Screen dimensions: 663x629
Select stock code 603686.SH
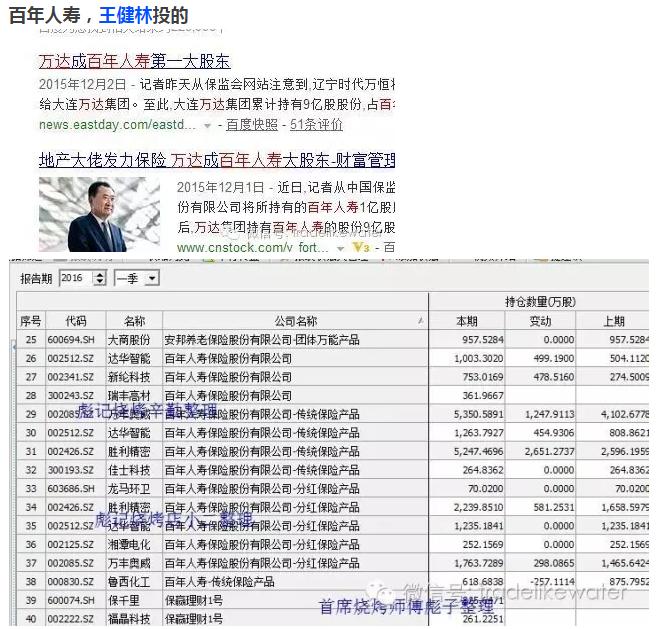point(71,489)
